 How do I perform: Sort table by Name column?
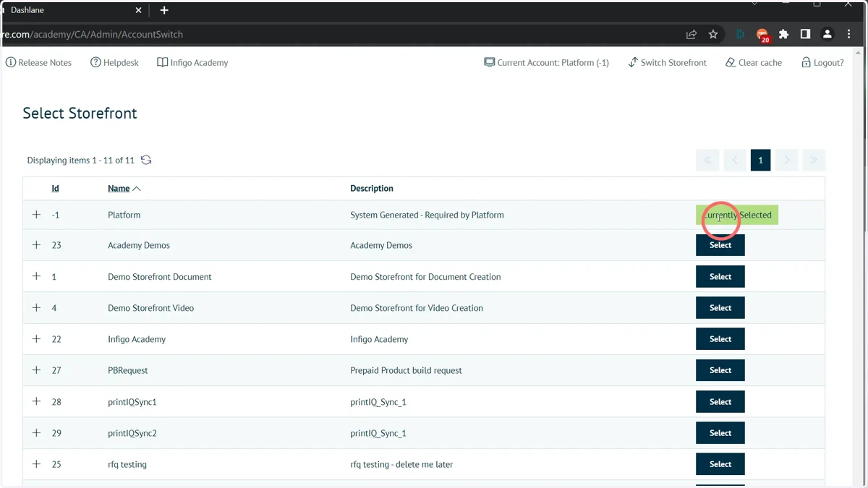point(124,189)
